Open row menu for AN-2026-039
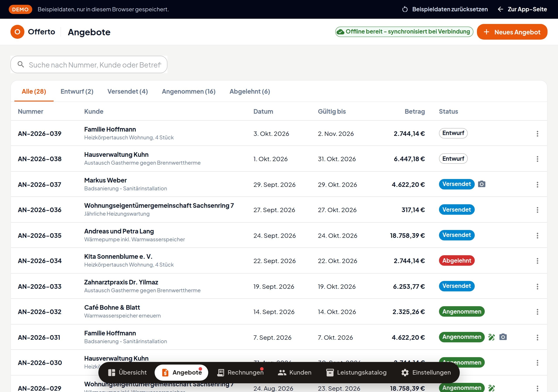This screenshot has width=558, height=392. (x=537, y=133)
